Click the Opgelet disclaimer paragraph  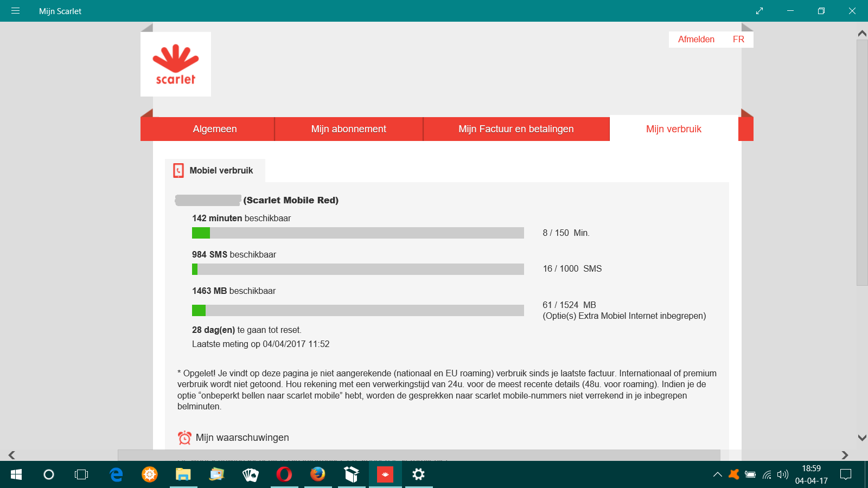point(447,390)
